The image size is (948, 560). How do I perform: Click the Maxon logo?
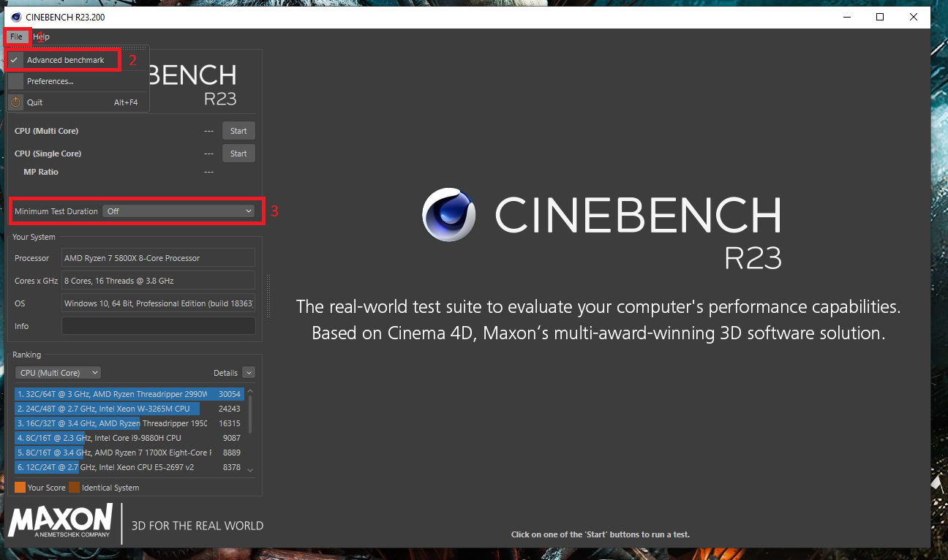coord(60,521)
